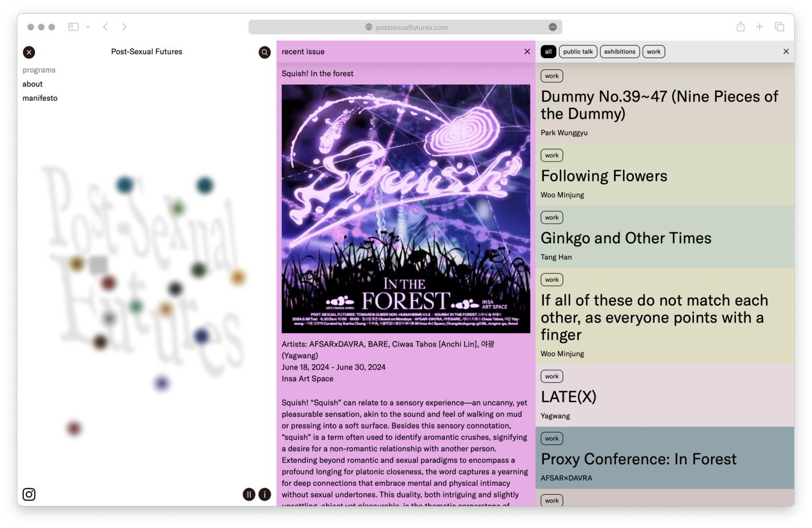Click artist name "Park Wunggyu"

pyautogui.click(x=564, y=133)
